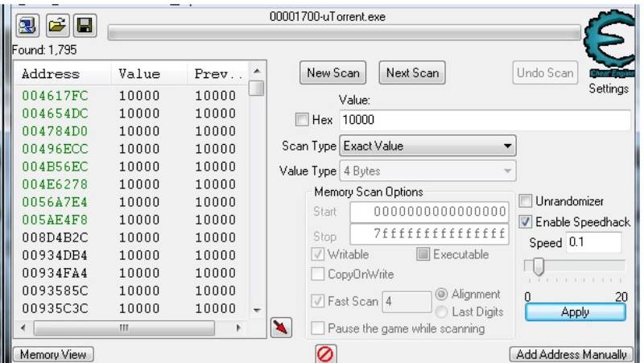This screenshot has width=644, height=363.
Task: Click the speedhack speed slider handle
Action: [538, 266]
